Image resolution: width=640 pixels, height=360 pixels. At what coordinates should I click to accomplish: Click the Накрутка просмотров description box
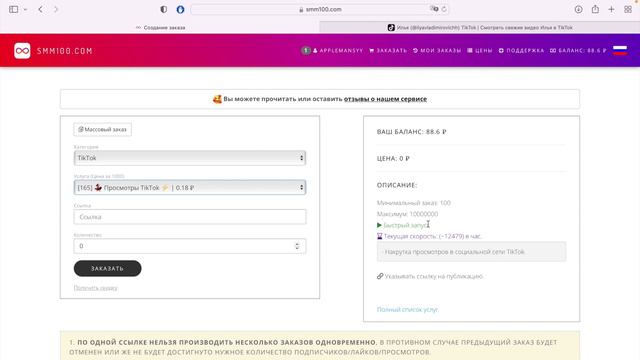(471, 252)
